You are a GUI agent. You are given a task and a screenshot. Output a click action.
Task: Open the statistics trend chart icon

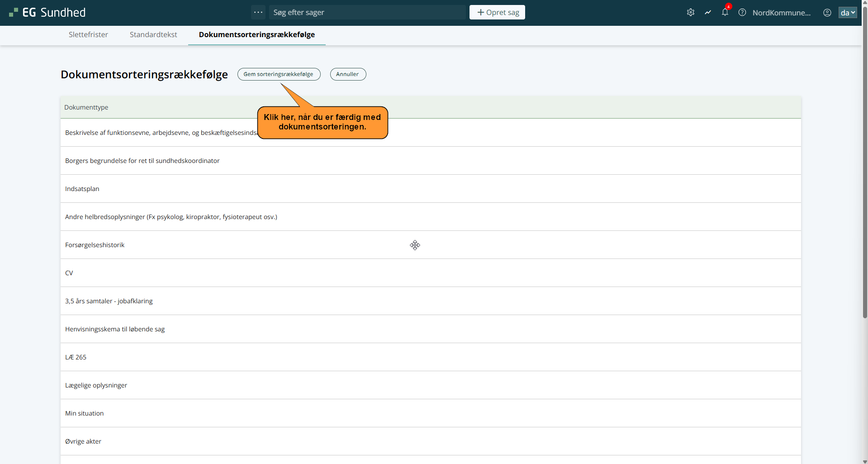coord(708,13)
